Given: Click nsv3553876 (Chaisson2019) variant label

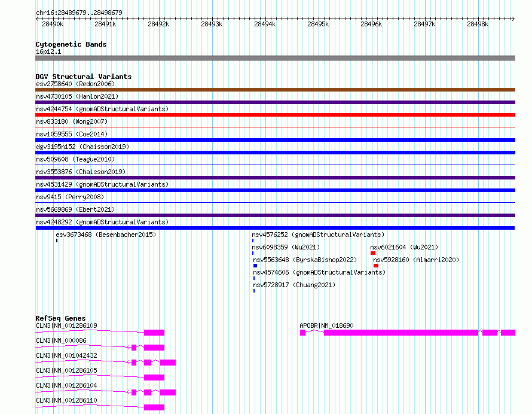Looking at the screenshot, I should tap(81, 172).
